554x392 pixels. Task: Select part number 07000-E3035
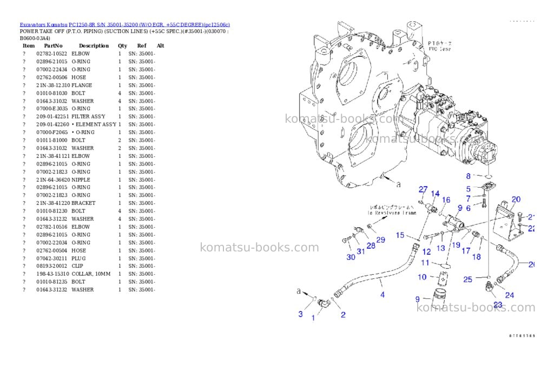[x=52, y=109]
